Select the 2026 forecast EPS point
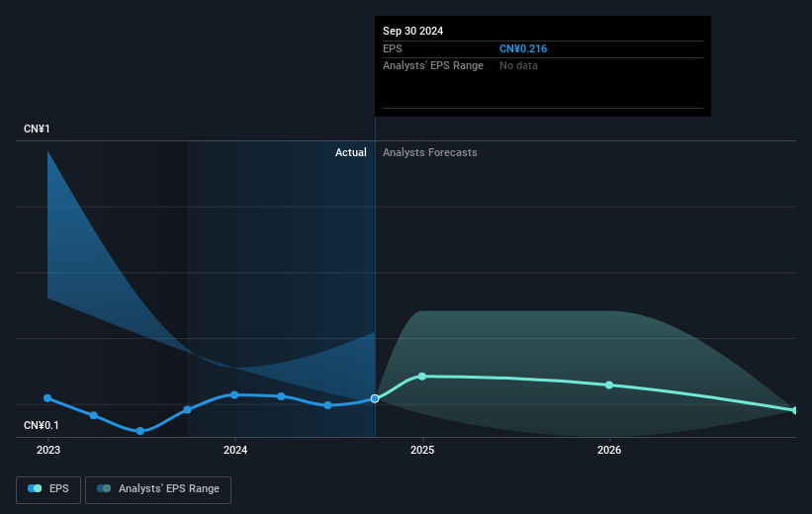This screenshot has height=514, width=812. point(609,385)
